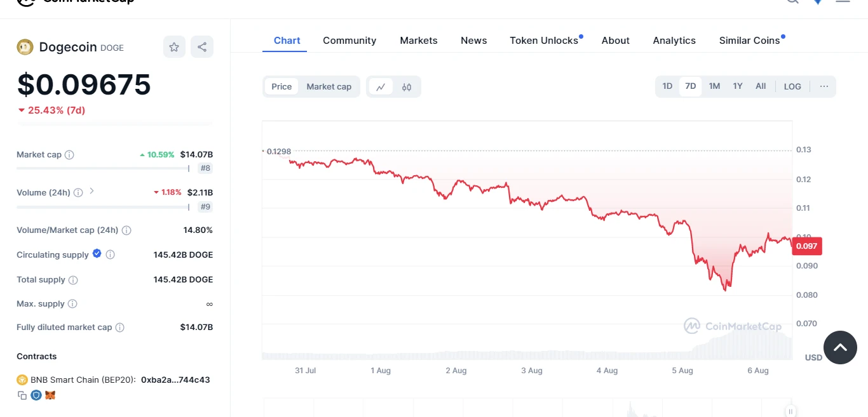Click the Volume rank progress bar
Image resolution: width=868 pixels, height=417 pixels.
[103, 207]
